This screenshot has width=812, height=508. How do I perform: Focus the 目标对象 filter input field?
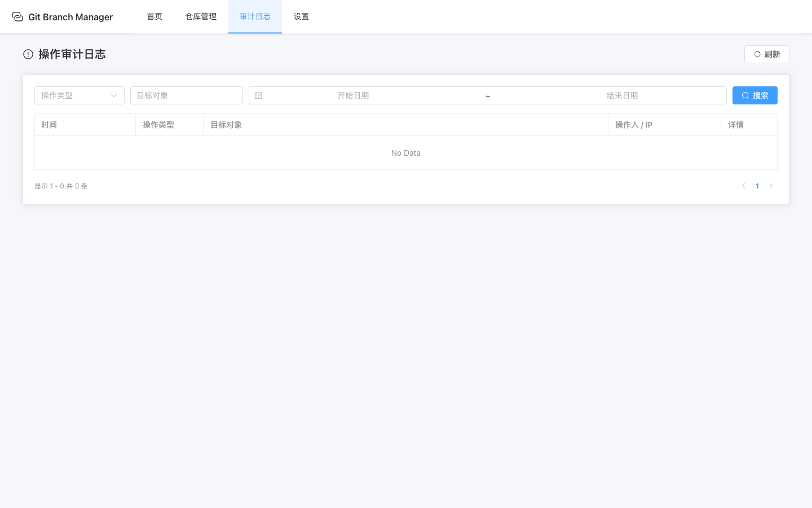click(186, 95)
